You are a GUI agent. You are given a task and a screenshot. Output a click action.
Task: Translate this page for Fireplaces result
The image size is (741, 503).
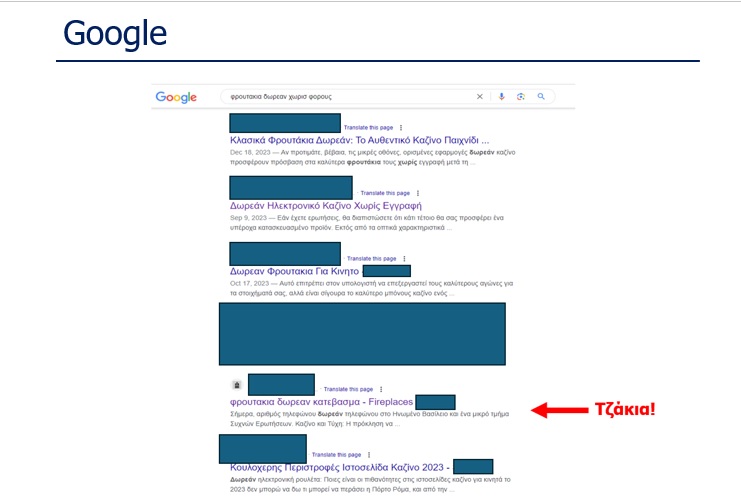(x=348, y=389)
